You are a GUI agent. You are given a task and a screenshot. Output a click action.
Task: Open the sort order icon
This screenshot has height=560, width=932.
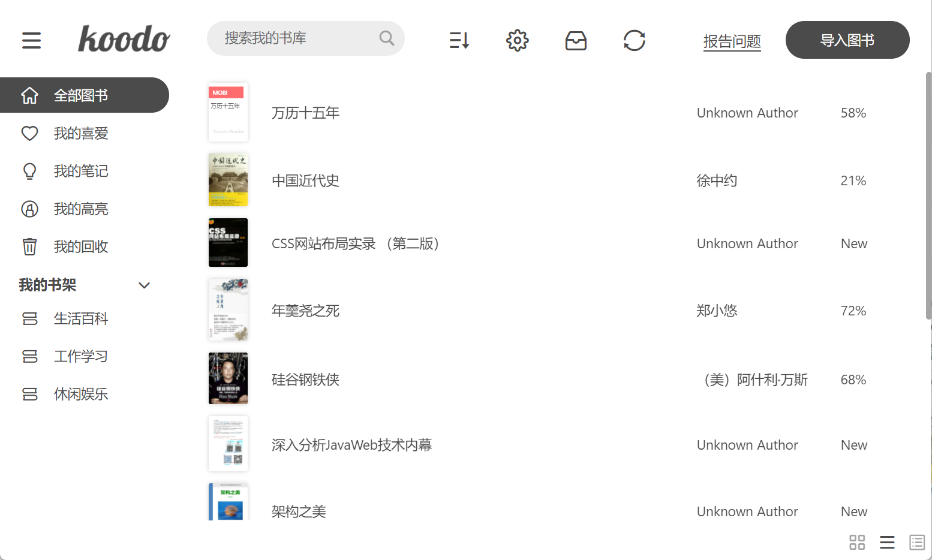pyautogui.click(x=459, y=40)
